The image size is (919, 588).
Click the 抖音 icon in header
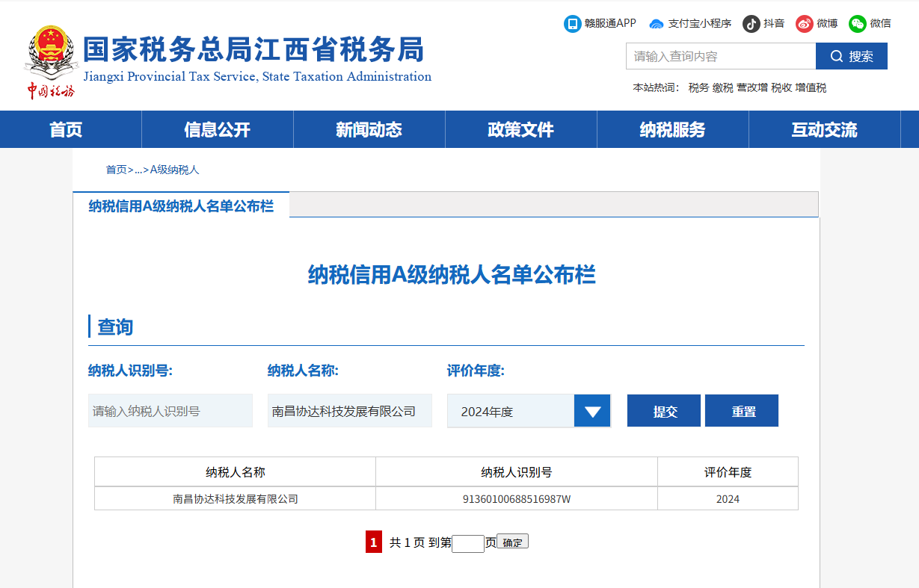tap(751, 24)
